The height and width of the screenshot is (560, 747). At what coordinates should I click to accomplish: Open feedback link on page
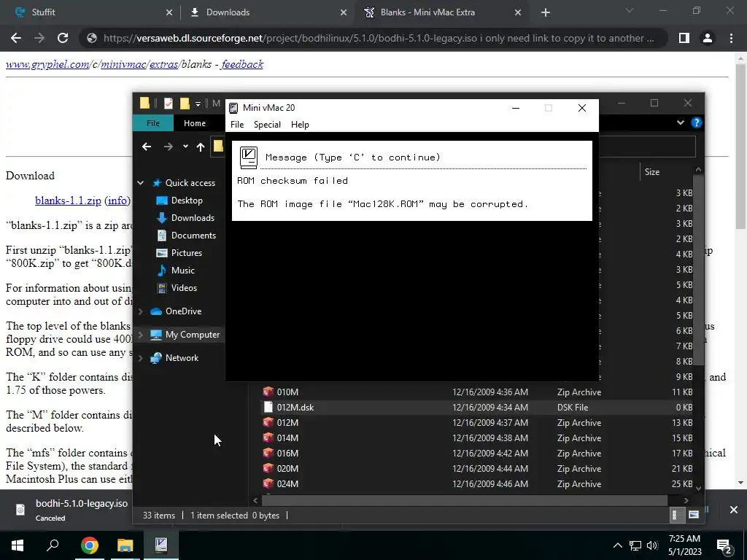point(242,64)
